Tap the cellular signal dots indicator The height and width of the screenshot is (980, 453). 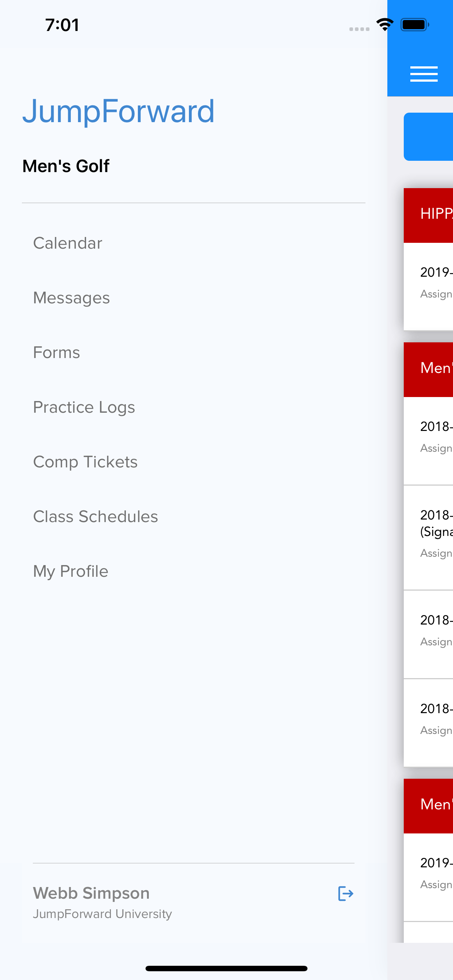click(x=359, y=29)
